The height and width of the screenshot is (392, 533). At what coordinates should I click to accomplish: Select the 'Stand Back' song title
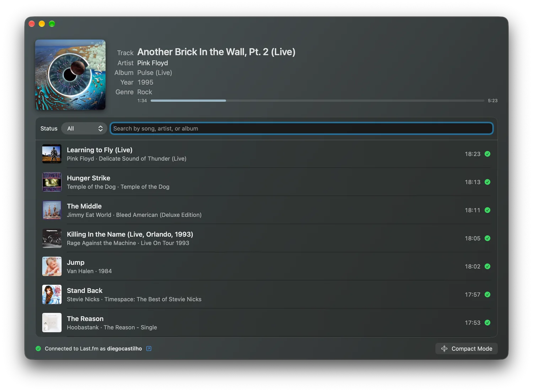click(x=85, y=290)
